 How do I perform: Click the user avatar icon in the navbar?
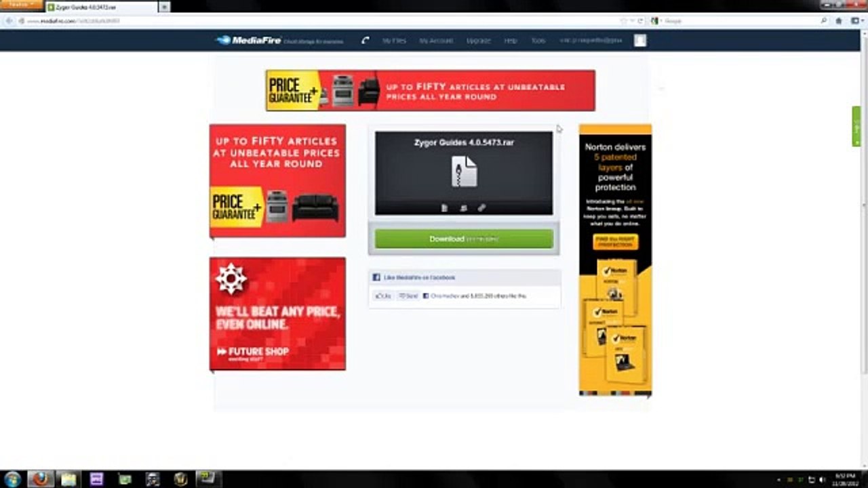(x=640, y=41)
